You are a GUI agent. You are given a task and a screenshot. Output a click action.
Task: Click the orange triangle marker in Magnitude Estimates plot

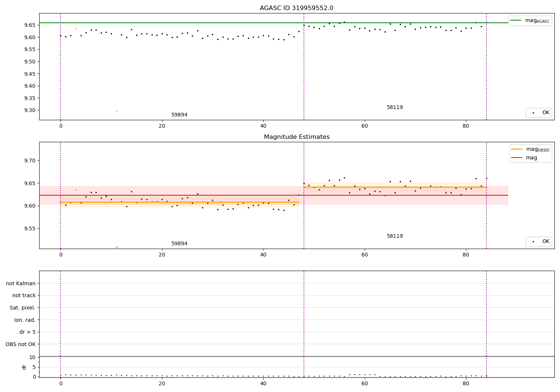[x=116, y=248]
